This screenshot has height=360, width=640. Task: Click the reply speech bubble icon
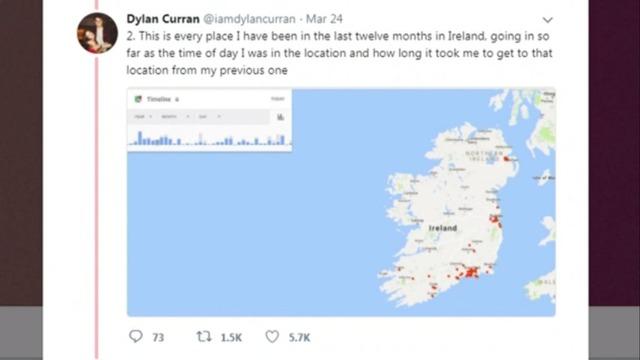(136, 337)
